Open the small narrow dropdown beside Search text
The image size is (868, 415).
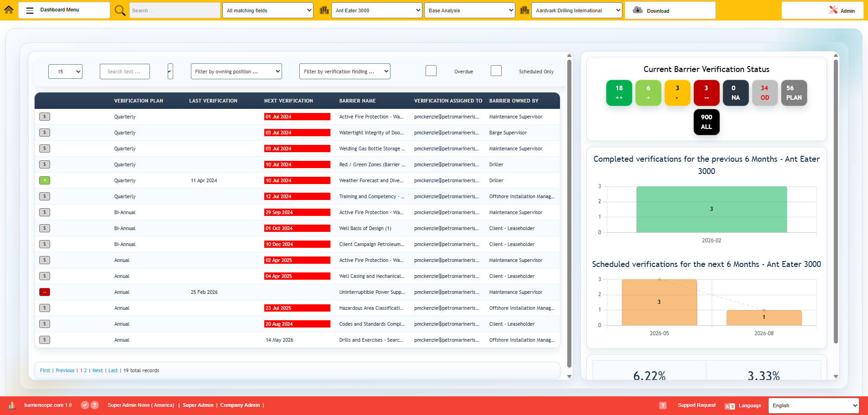170,71
